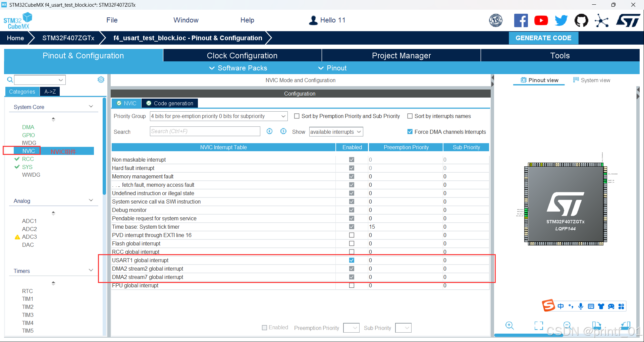Enable Sort by Premption Priority and Sub Priority
Viewport: 644px width, 342px height.
[x=297, y=116]
